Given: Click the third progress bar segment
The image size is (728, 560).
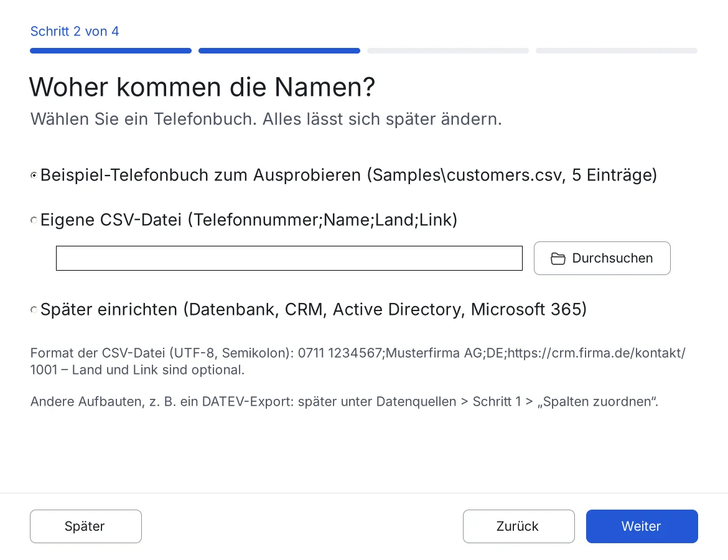Looking at the screenshot, I should point(448,50).
